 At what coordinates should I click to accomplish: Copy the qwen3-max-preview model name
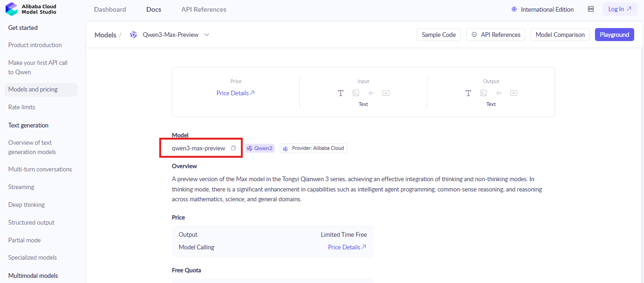[234, 148]
